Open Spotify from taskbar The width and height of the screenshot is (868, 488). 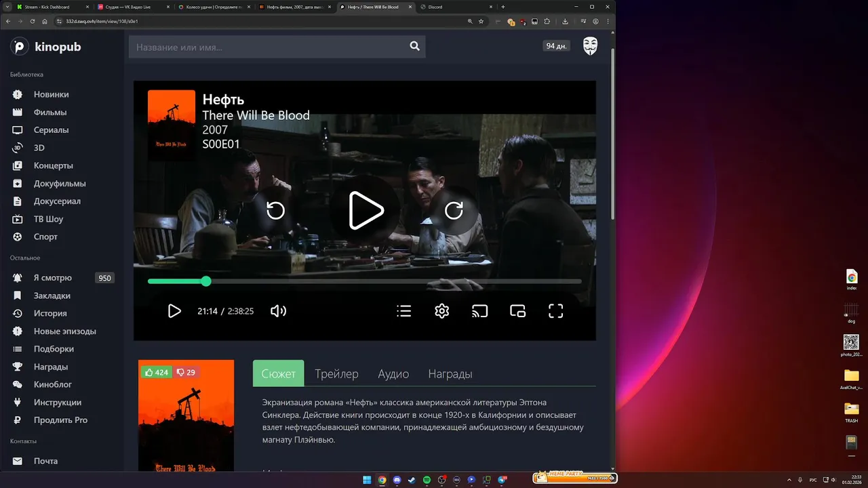[427, 480]
